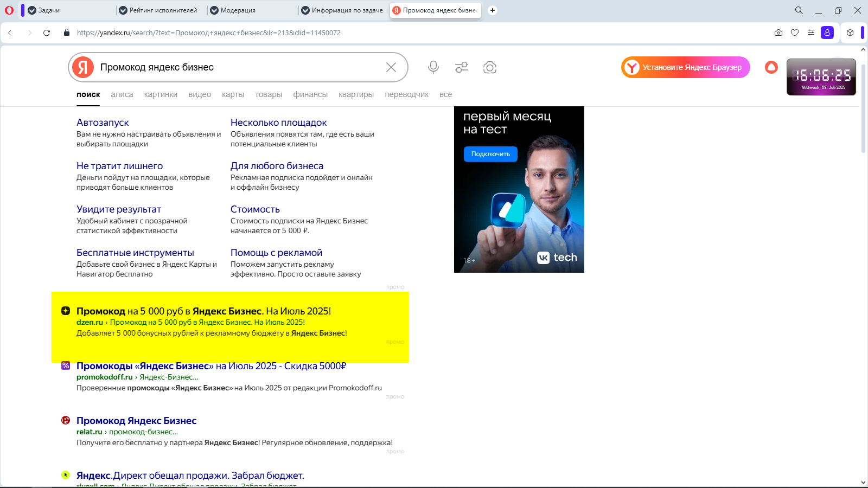Add page to bookmarks heart icon
This screenshot has width=868, height=488.
coord(795,33)
